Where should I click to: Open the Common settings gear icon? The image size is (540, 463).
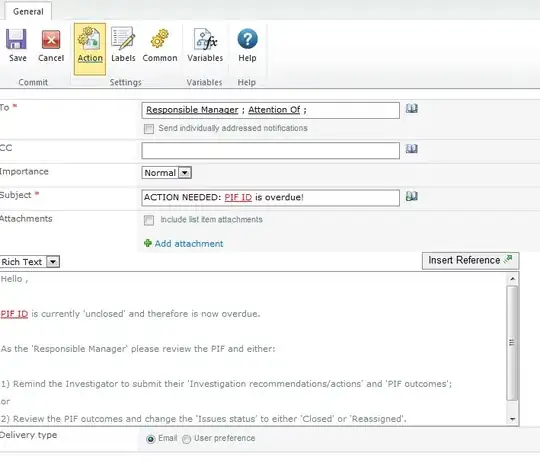159,39
